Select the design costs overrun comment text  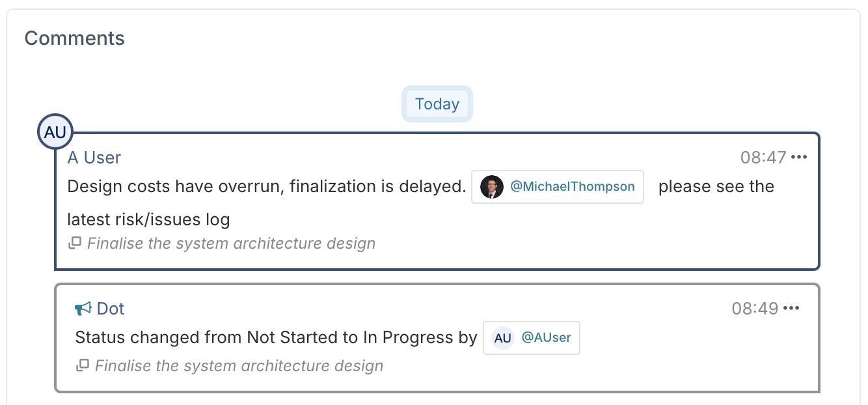421,203
